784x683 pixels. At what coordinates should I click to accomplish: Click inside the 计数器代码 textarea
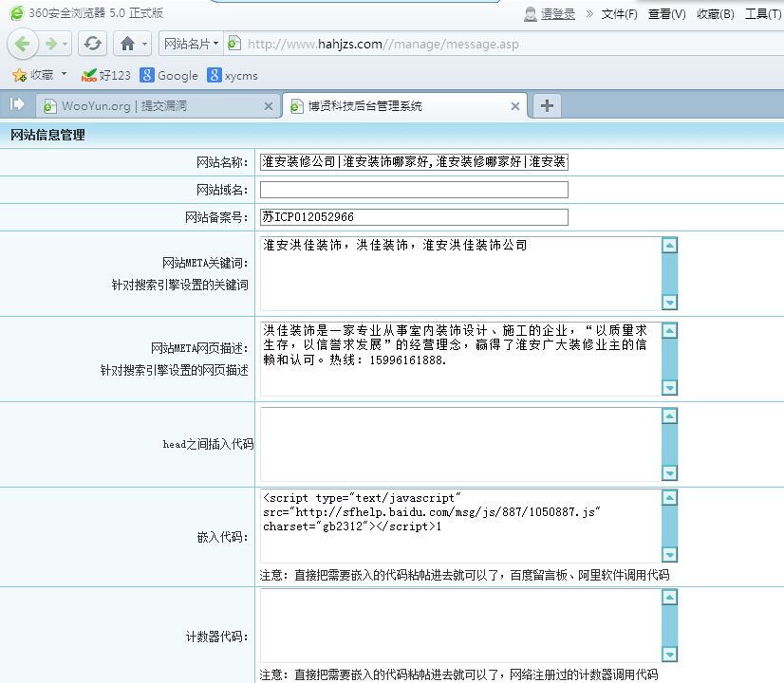point(461,626)
